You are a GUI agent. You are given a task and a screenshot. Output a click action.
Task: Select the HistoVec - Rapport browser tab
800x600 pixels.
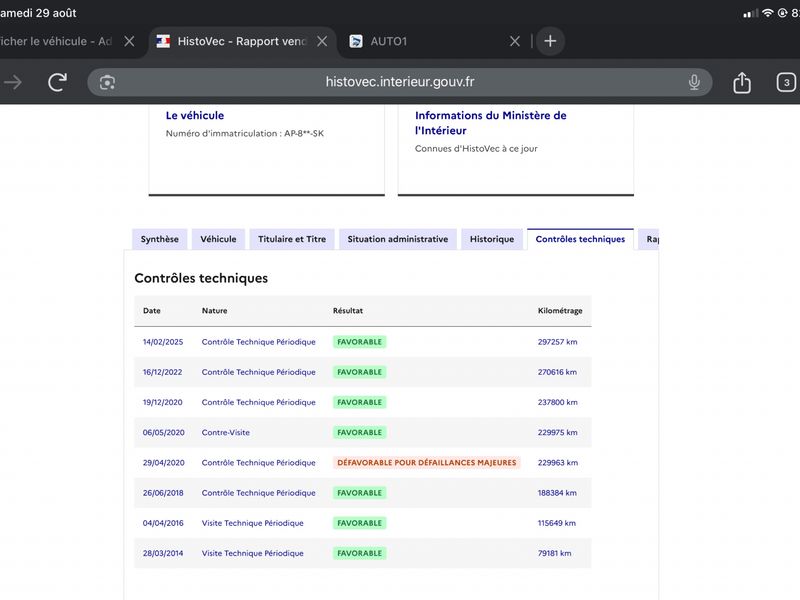[242, 41]
